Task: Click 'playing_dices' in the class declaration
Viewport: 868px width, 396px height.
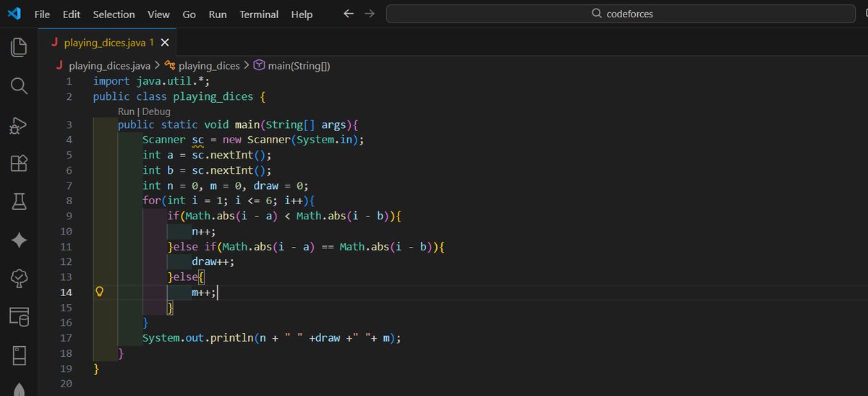Action: tap(213, 96)
